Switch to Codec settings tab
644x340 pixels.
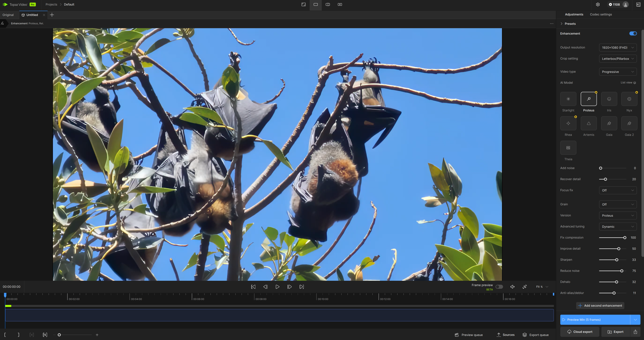(x=600, y=14)
